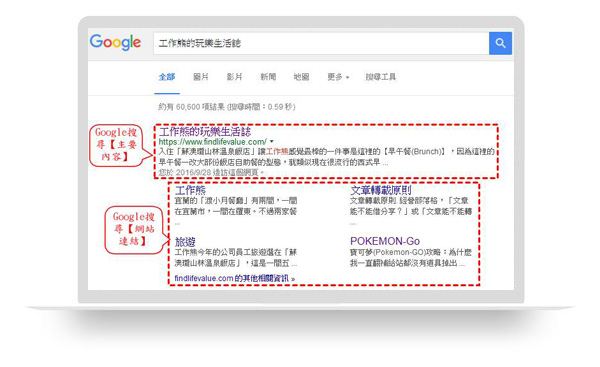
Task: Click the snippet starting 入住「蘇澳瓏山林溫泉飯店」
Action: pyautogui.click(x=326, y=157)
